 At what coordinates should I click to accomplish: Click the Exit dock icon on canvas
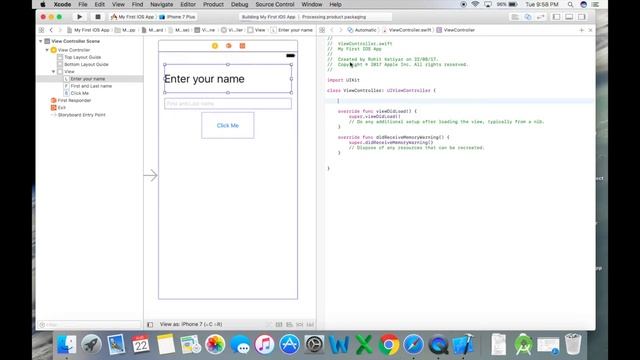click(242, 46)
